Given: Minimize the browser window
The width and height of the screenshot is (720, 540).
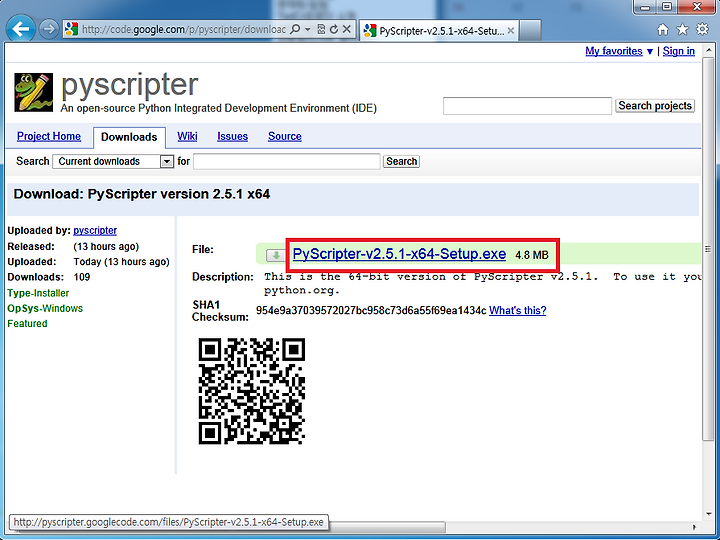Looking at the screenshot, I should pos(646,6).
